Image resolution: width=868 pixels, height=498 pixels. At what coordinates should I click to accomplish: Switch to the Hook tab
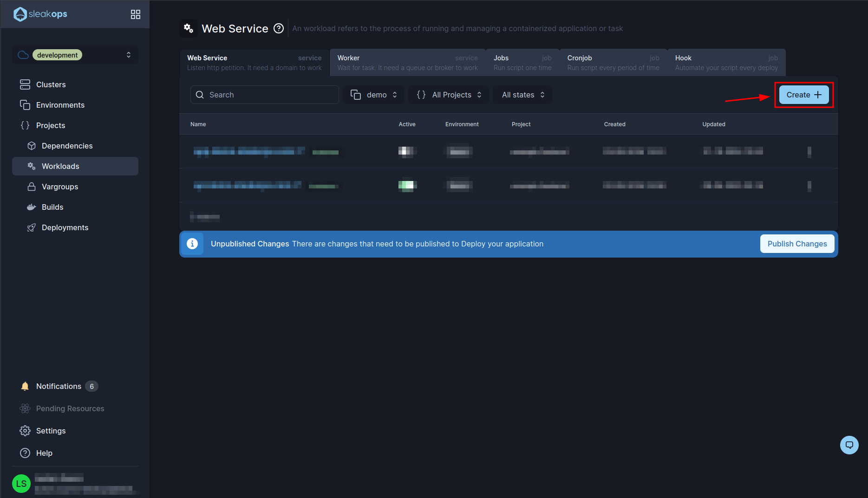[726, 63]
